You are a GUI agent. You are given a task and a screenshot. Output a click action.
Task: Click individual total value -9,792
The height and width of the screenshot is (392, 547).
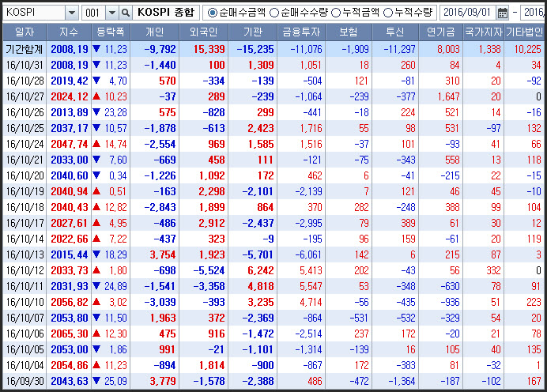[x=160, y=49]
